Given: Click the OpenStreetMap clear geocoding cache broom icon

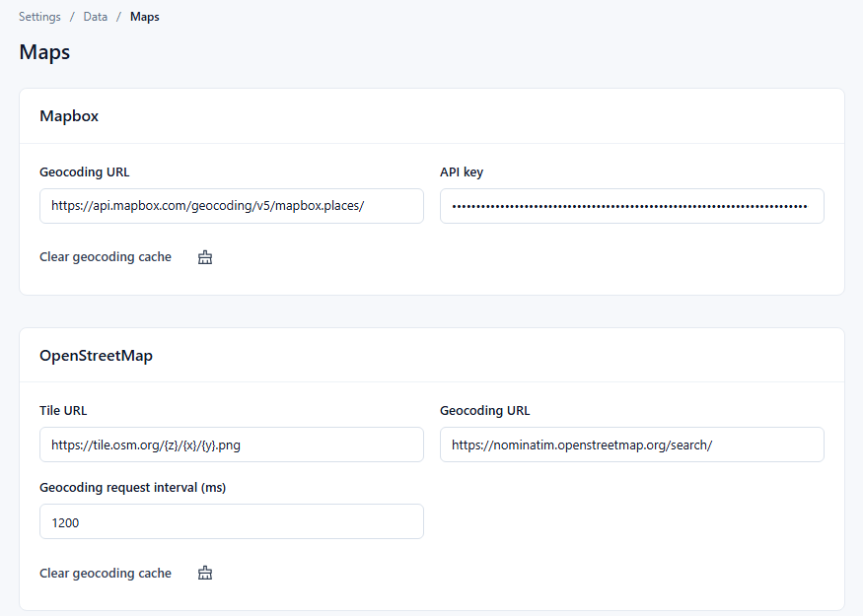Looking at the screenshot, I should pyautogui.click(x=205, y=573).
